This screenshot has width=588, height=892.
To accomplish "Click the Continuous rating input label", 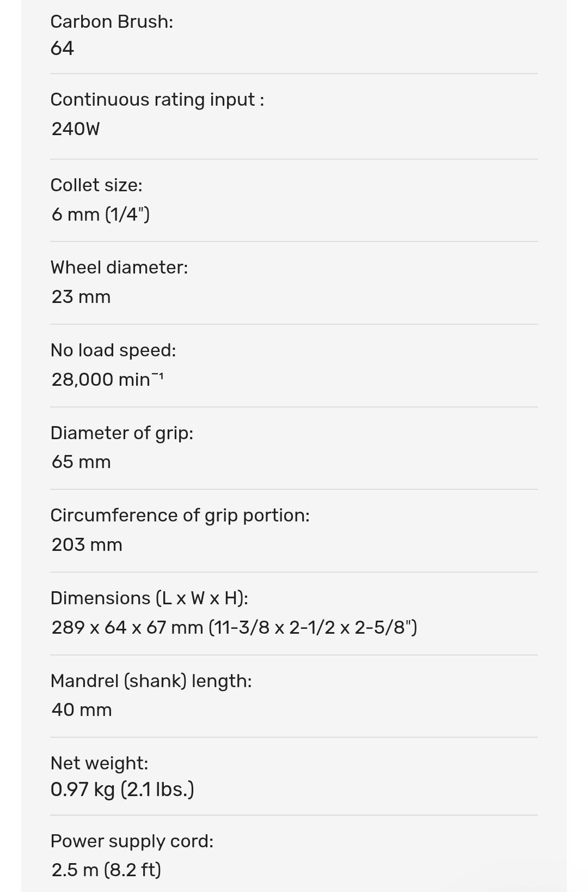I will [x=157, y=100].
